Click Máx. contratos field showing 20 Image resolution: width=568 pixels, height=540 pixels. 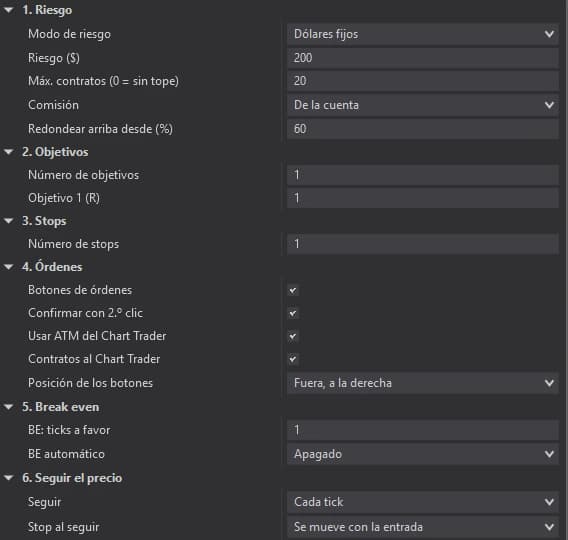(x=423, y=81)
